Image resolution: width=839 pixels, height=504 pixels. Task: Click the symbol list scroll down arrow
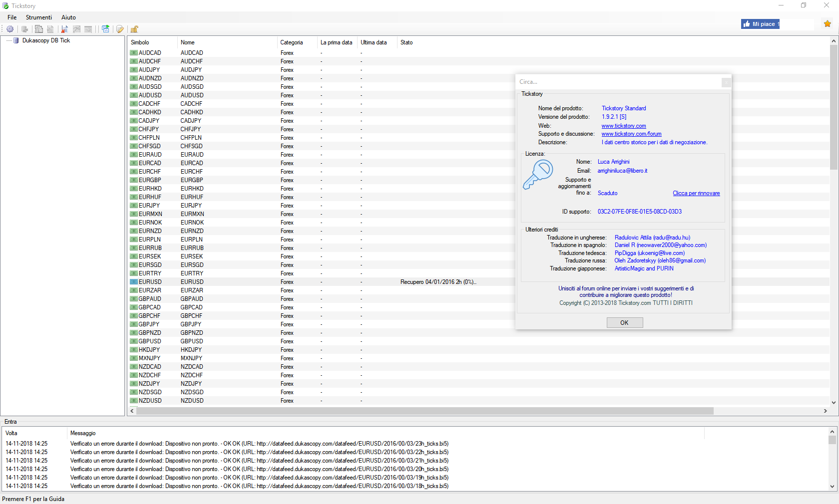(x=834, y=403)
